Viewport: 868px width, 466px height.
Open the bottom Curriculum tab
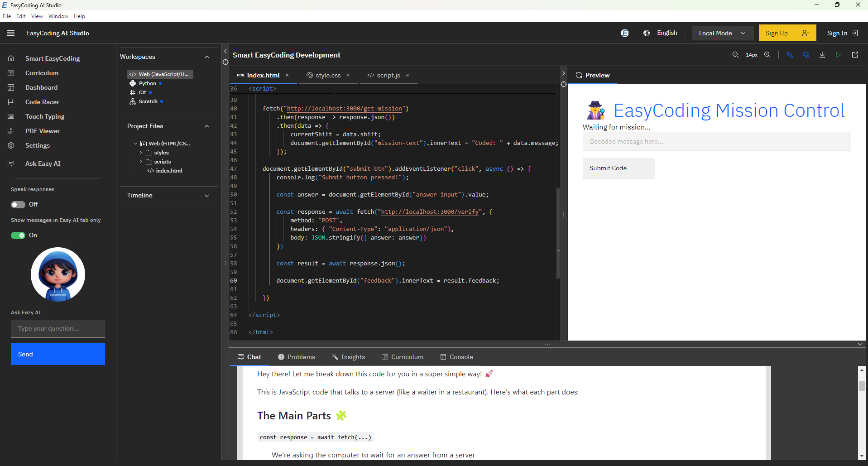(402, 357)
